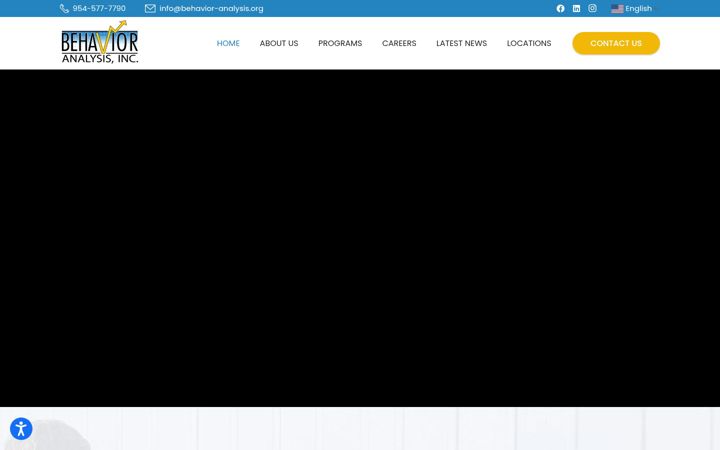
Task: Open the English language selector
Action: tap(638, 8)
